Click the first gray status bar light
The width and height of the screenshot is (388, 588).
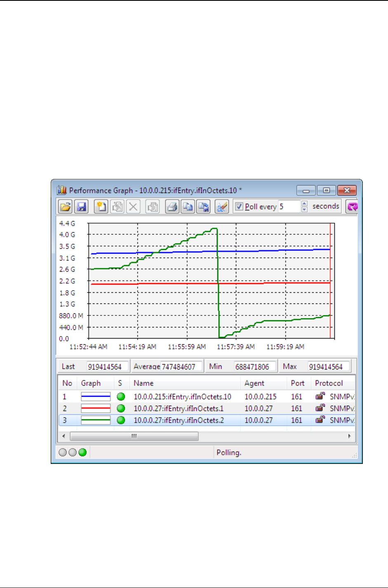[63, 452]
